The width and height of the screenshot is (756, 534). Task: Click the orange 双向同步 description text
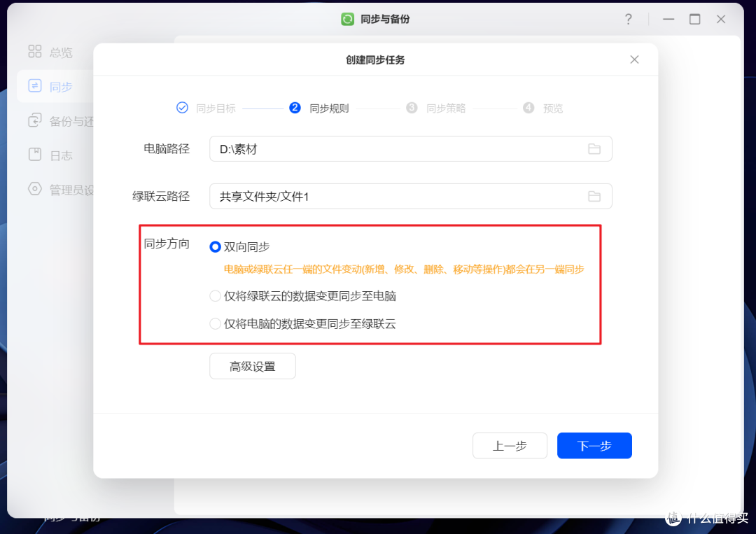(404, 269)
